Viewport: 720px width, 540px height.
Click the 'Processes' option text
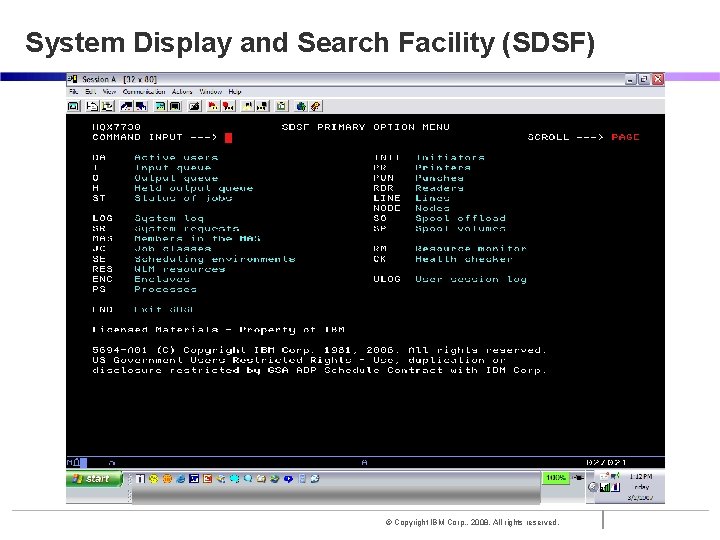165,289
